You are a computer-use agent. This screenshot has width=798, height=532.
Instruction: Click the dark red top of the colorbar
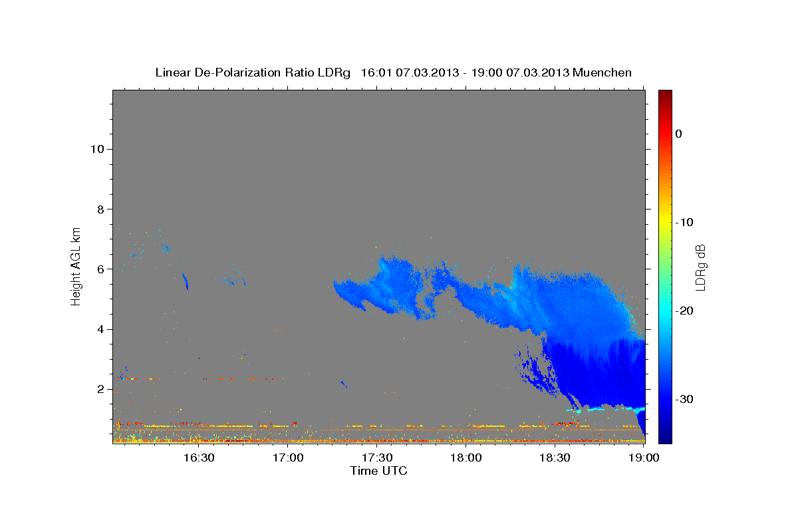pyautogui.click(x=665, y=94)
